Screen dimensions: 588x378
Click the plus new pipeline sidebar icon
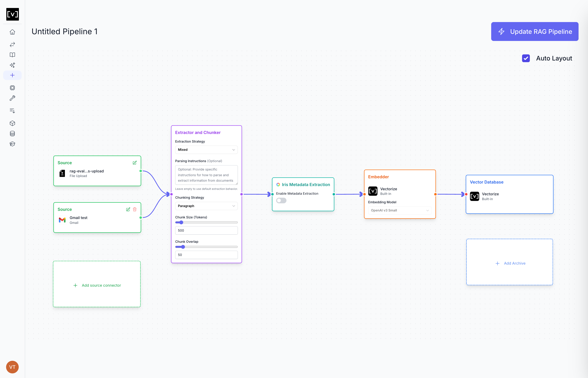click(x=12, y=75)
